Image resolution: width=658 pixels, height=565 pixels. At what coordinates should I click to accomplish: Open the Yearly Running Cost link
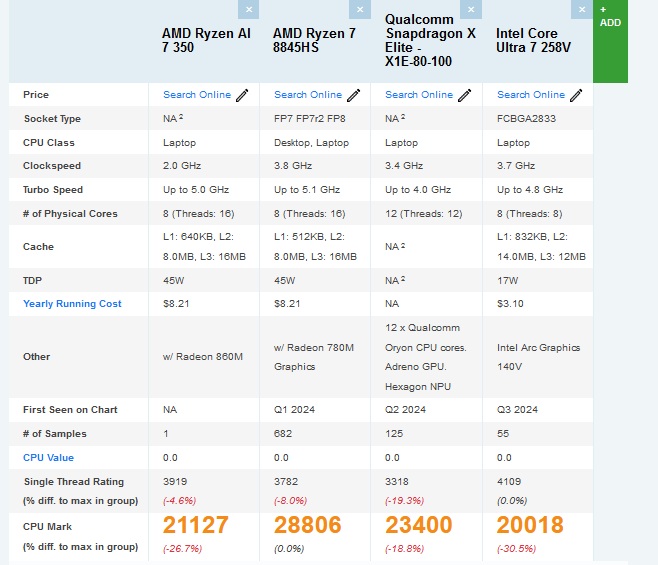[72, 304]
